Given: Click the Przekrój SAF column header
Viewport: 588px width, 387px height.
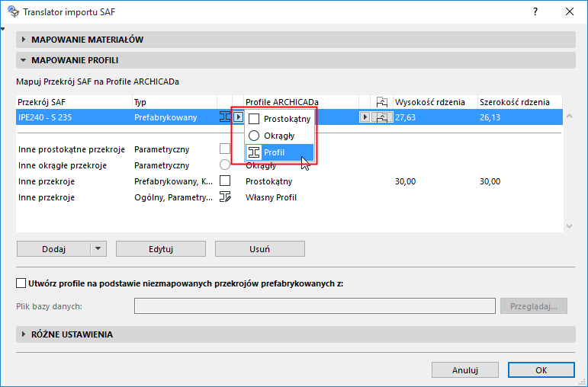Looking at the screenshot, I should (x=74, y=102).
